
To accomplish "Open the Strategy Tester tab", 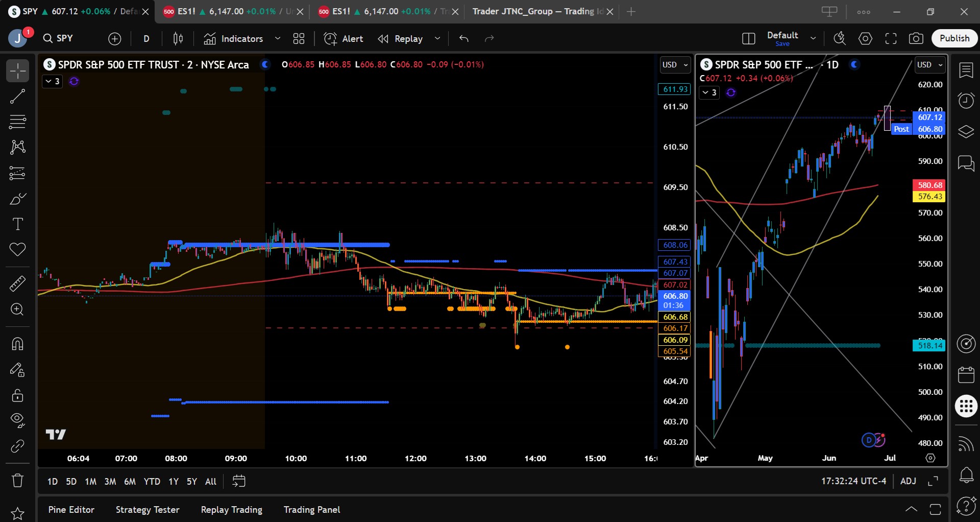I will tap(148, 510).
